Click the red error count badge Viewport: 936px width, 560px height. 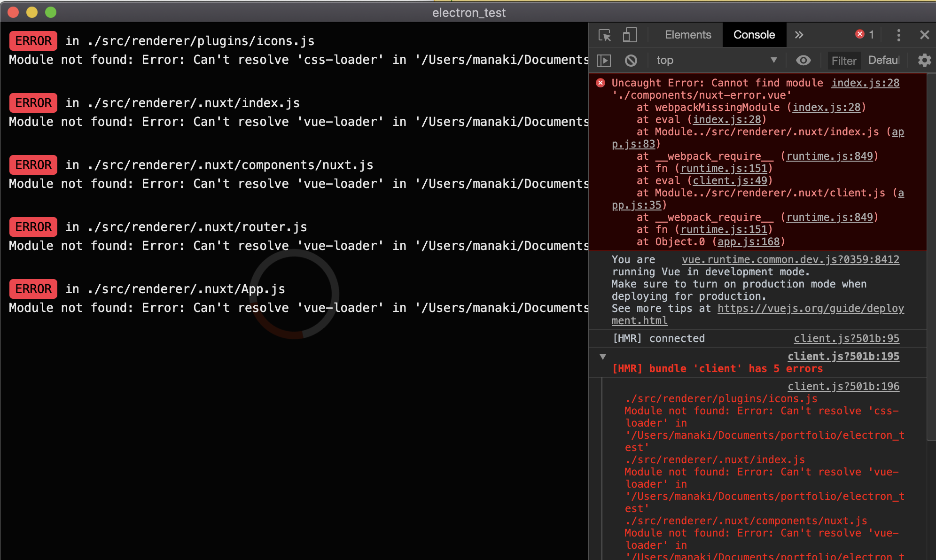pyautogui.click(x=865, y=34)
